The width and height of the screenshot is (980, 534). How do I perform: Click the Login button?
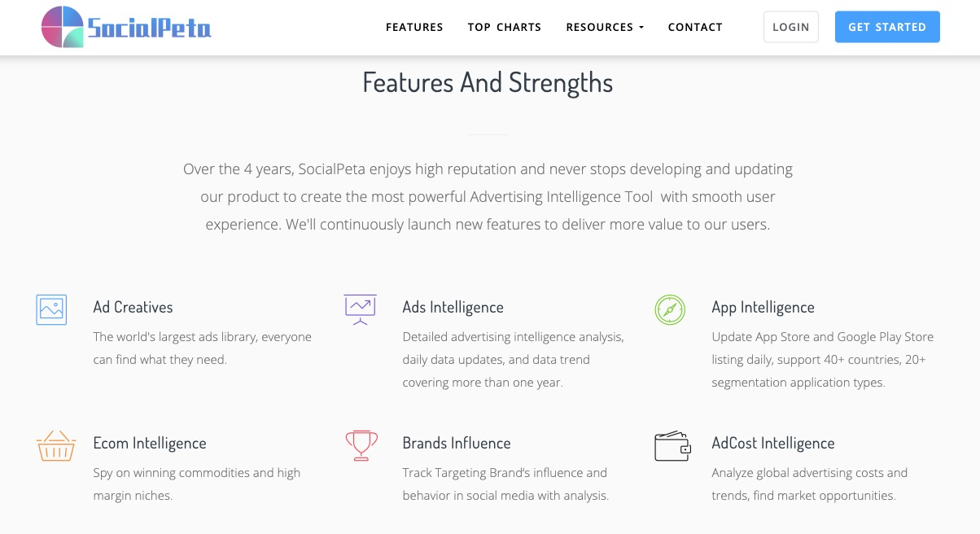click(x=790, y=26)
